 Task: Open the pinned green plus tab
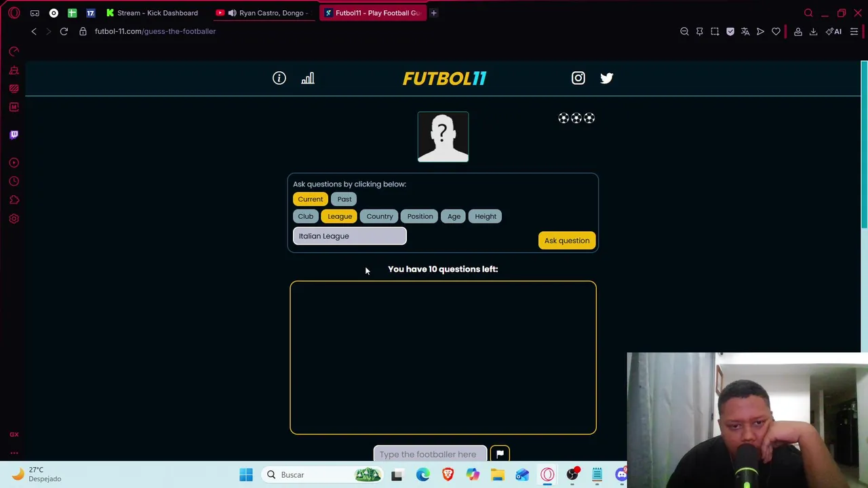point(72,13)
